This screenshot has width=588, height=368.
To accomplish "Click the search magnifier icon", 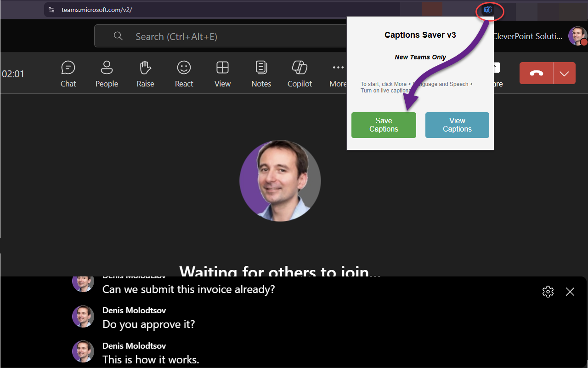I will (118, 36).
